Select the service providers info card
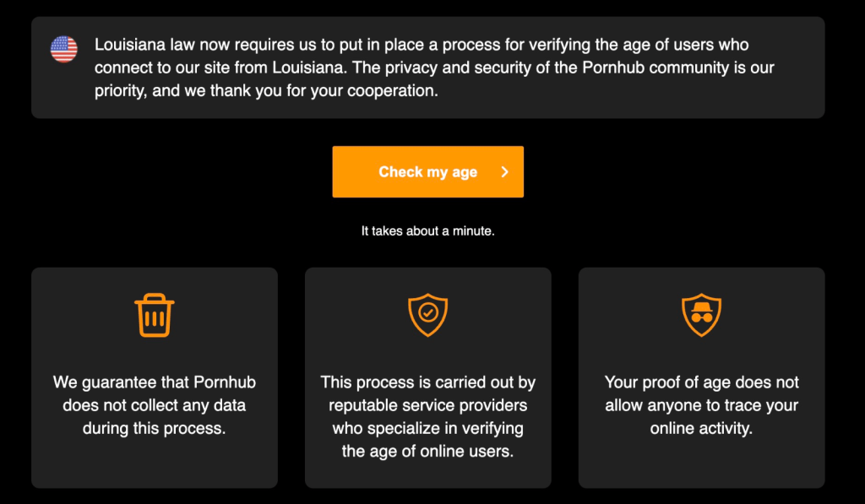The image size is (865, 504). 428,377
